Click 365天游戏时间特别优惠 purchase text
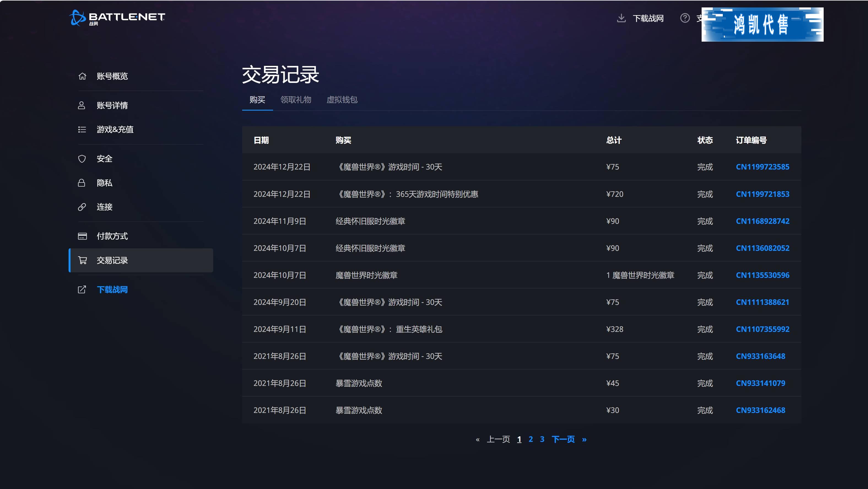The image size is (868, 489). point(437,194)
